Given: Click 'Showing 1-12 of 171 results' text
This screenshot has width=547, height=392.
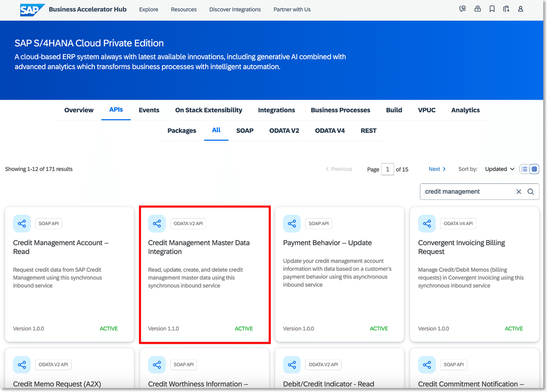Looking at the screenshot, I should coord(39,169).
